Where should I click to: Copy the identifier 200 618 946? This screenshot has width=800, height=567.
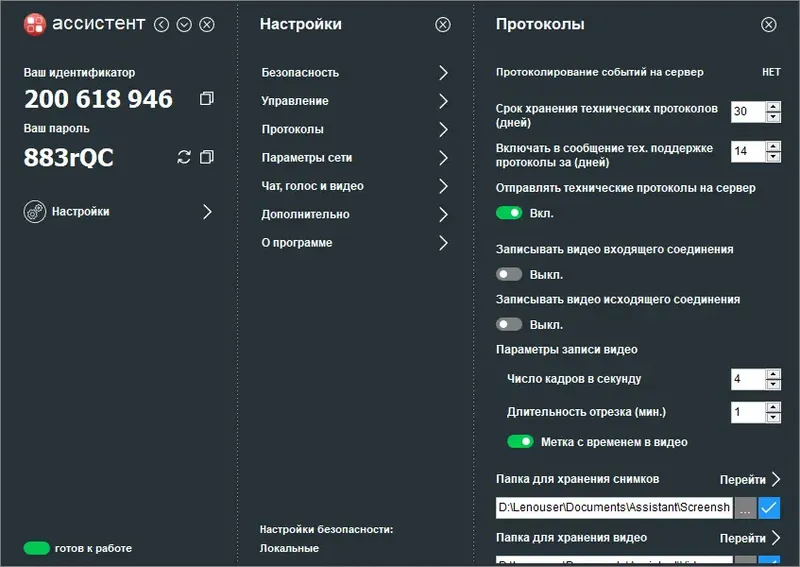pos(207,99)
